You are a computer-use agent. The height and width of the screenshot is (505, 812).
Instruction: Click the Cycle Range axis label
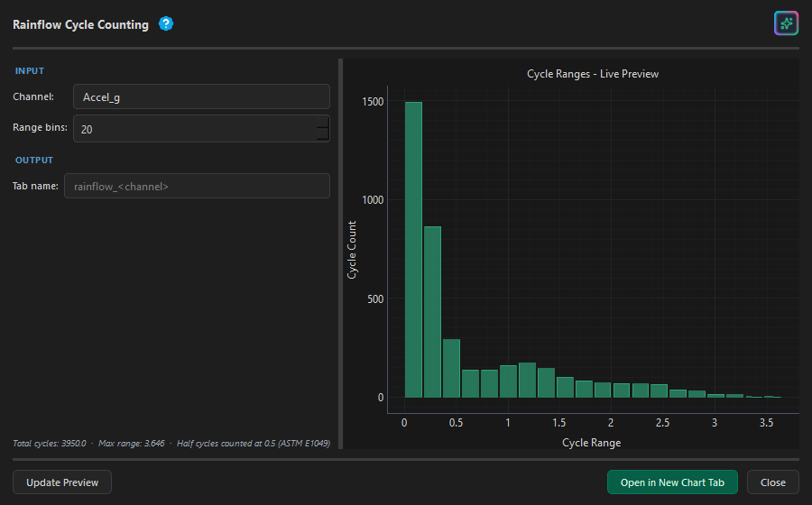coord(591,443)
